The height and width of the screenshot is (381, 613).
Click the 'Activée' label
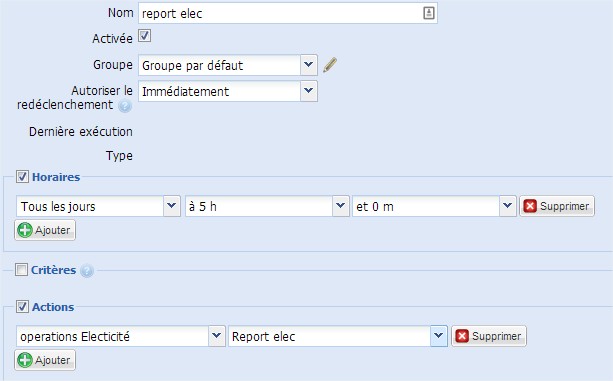click(x=113, y=39)
